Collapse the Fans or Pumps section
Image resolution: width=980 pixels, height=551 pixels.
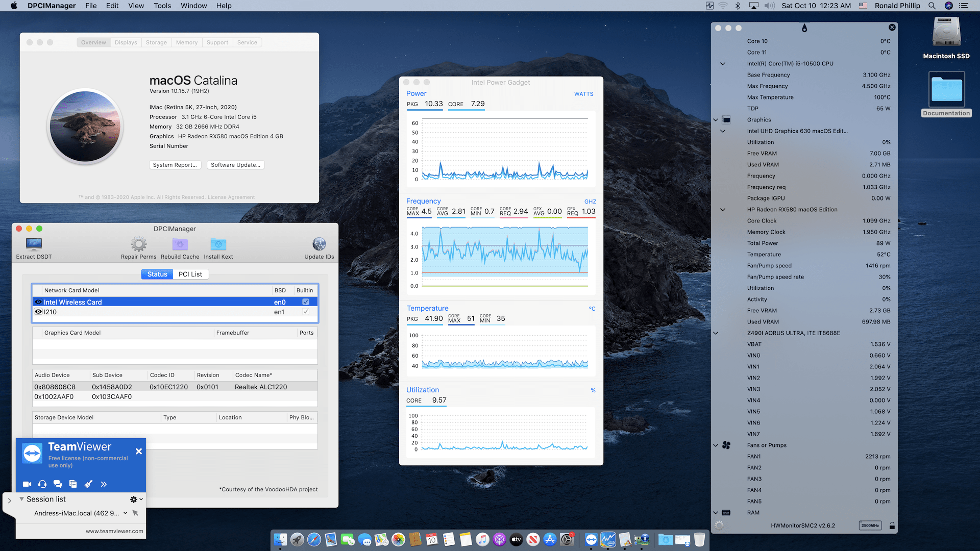point(716,445)
